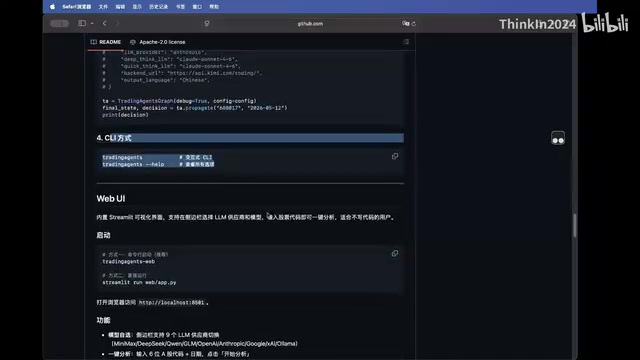The image size is (640, 360).
Task: Open the 历史记录 menu
Action: tap(158, 7)
